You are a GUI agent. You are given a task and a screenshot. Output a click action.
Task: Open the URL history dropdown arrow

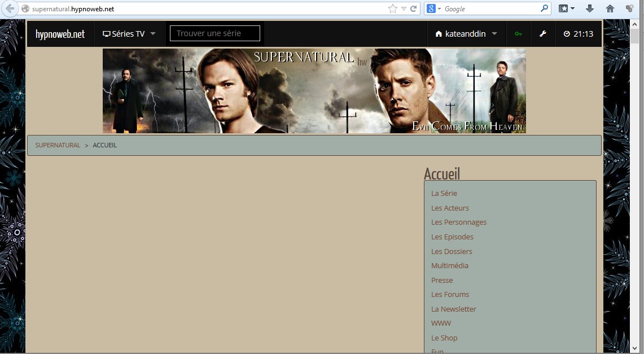point(404,8)
